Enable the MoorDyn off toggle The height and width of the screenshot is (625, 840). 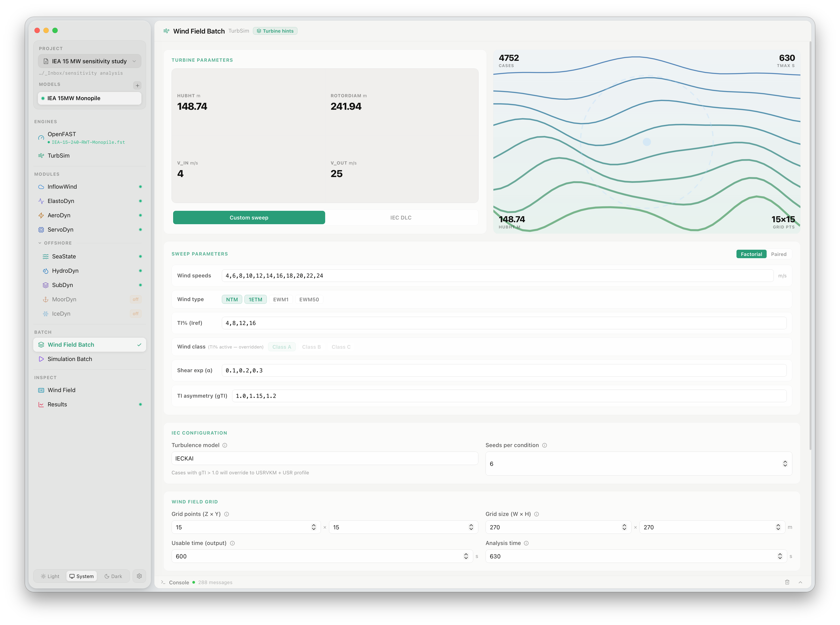tap(136, 299)
